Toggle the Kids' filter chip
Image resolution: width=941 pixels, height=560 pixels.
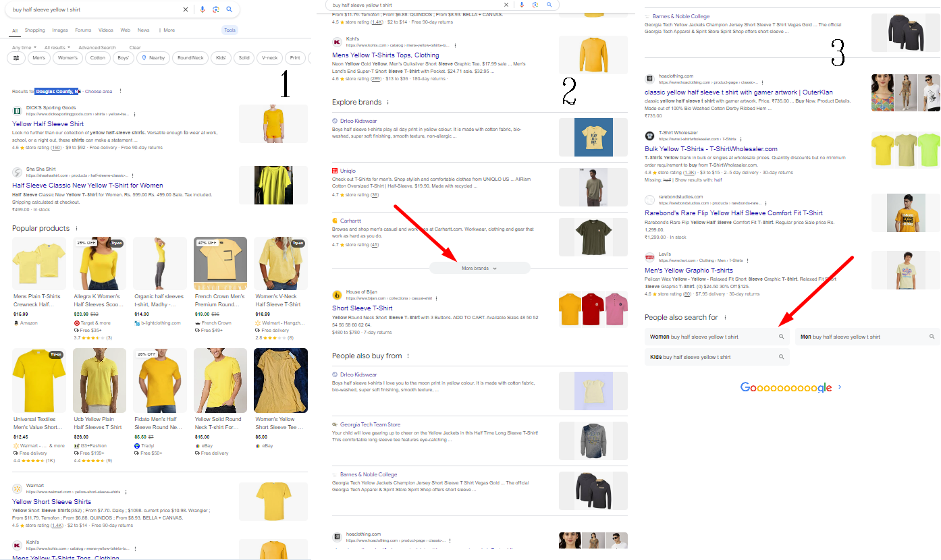click(x=221, y=58)
